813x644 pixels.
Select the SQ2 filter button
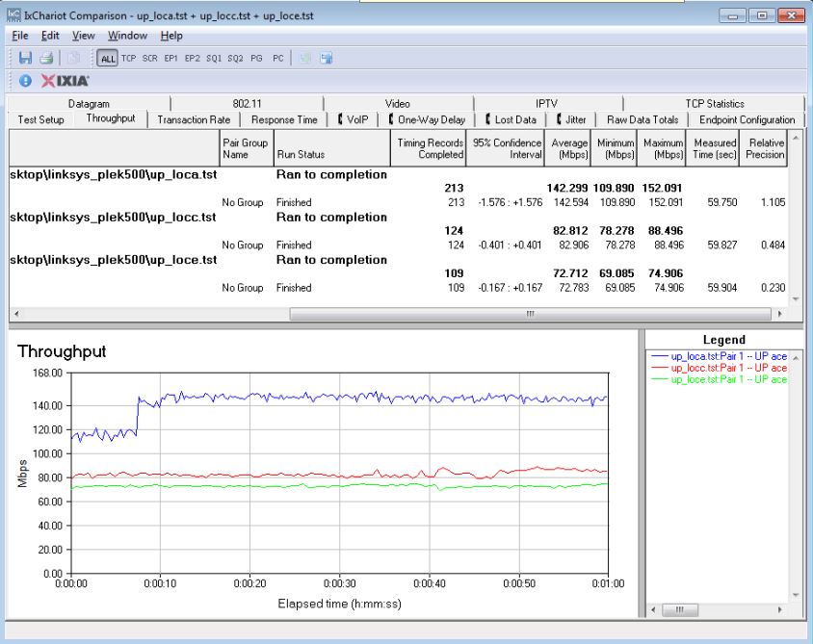pyautogui.click(x=235, y=59)
